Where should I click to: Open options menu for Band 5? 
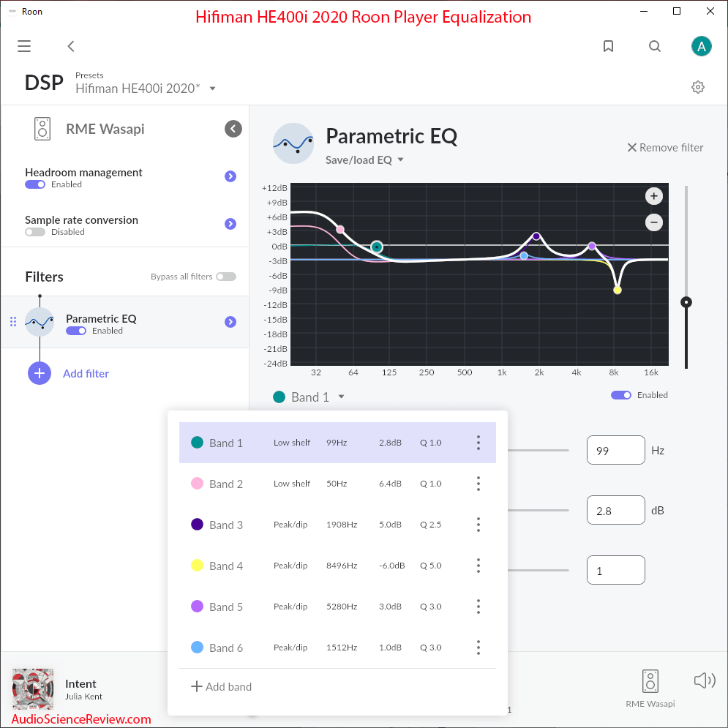479,607
